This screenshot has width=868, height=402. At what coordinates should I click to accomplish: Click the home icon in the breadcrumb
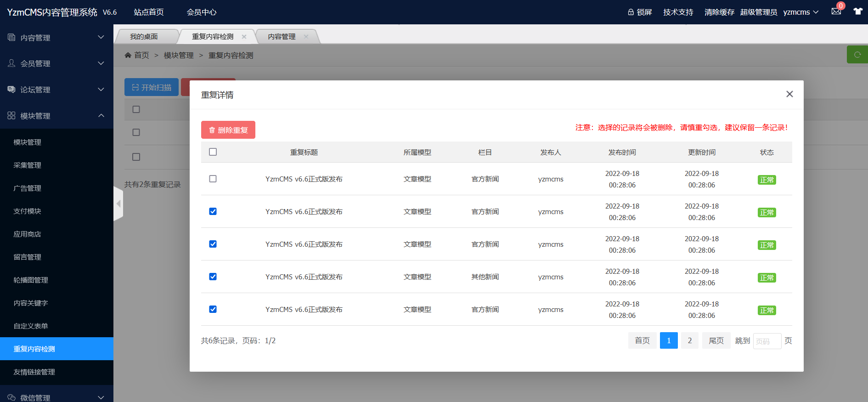point(128,55)
